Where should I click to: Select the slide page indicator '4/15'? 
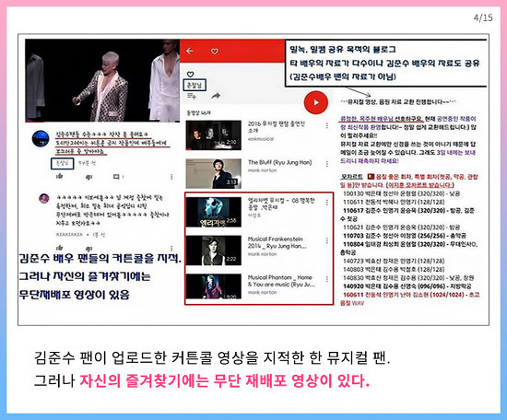(x=483, y=17)
